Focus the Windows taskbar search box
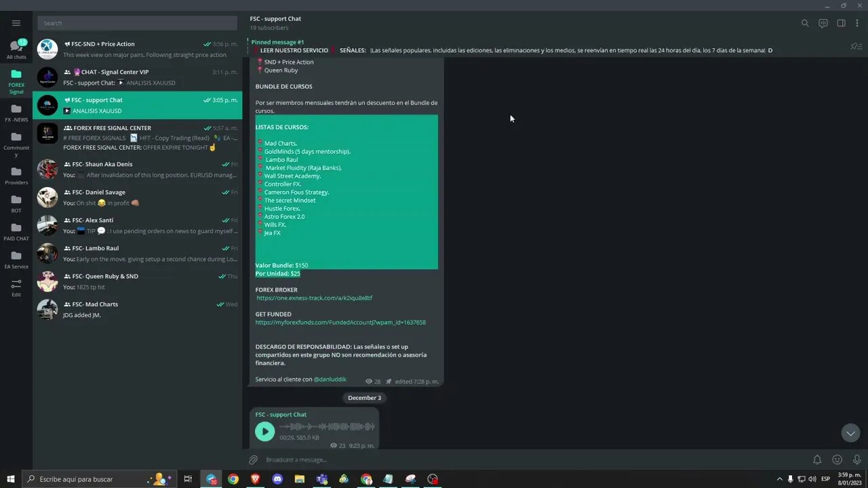The image size is (868, 488). [99, 479]
